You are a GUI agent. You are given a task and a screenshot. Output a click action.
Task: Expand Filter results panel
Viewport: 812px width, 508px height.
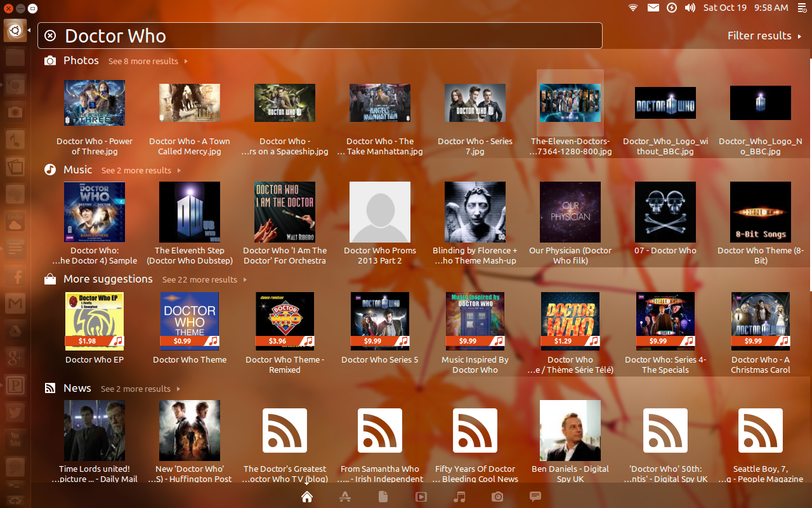coord(764,36)
